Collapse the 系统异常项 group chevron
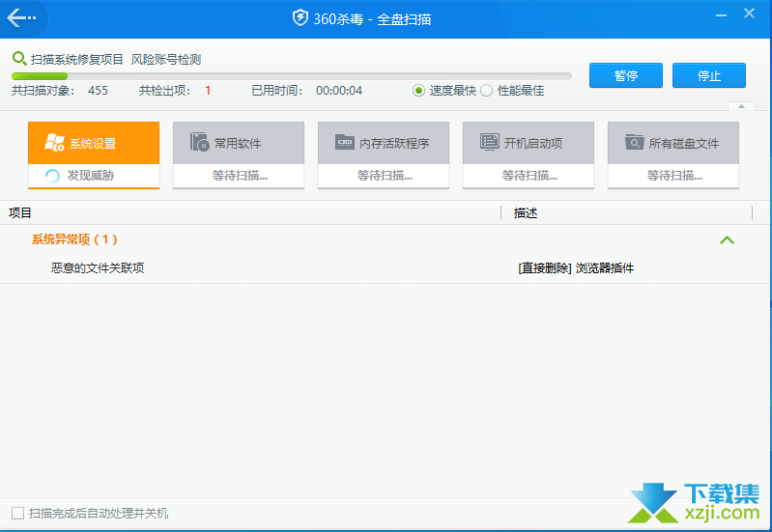This screenshot has height=532, width=772. (x=727, y=240)
